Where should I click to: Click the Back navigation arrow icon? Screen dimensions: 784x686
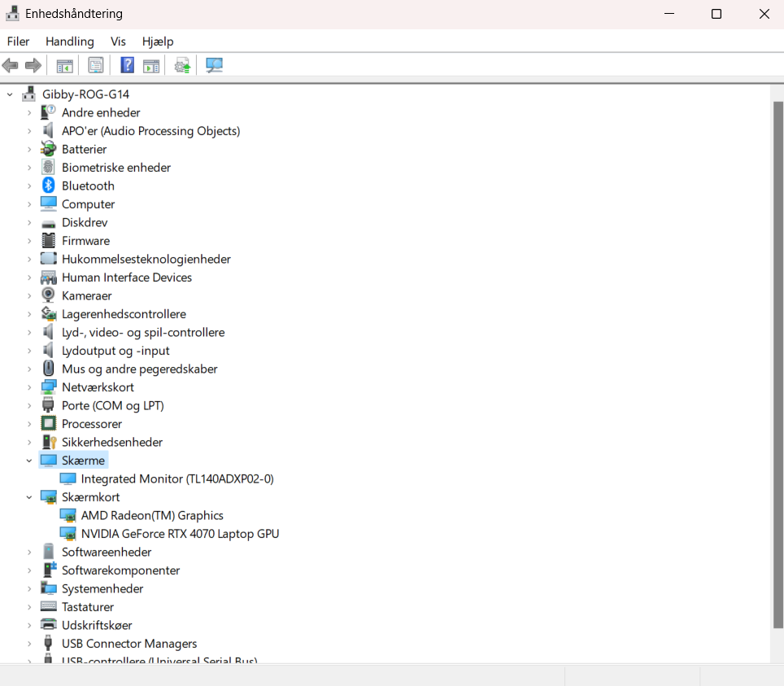10,64
